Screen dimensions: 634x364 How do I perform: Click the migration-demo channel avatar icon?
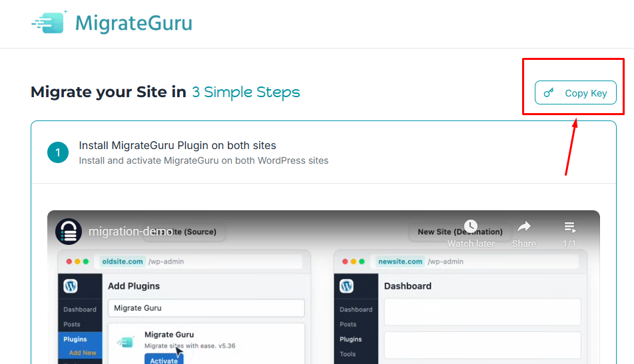click(x=69, y=232)
